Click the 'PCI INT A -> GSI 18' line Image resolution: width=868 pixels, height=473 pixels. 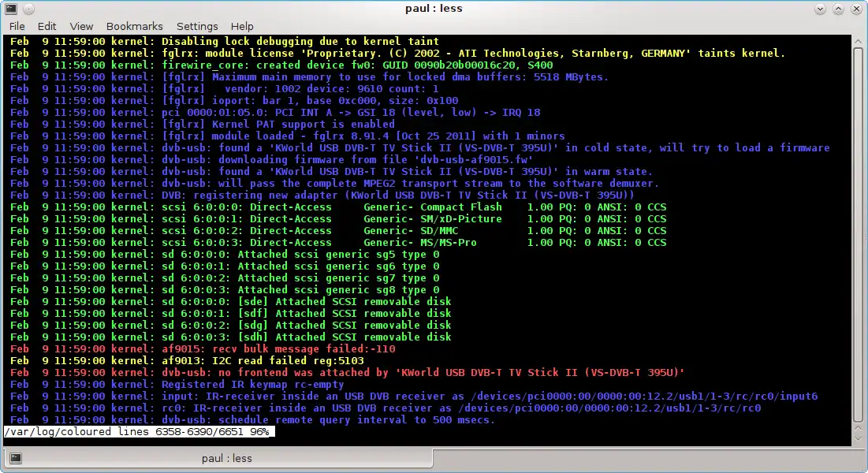pyautogui.click(x=275, y=113)
